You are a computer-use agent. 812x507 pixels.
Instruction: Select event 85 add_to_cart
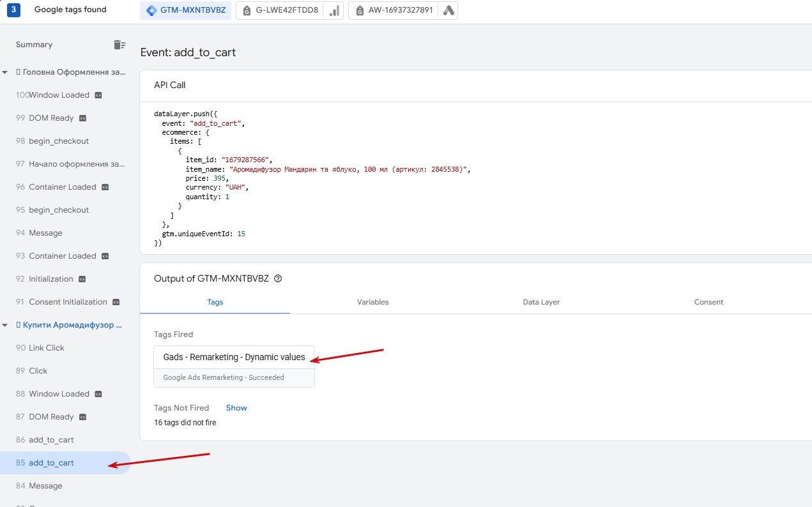[x=65, y=463]
